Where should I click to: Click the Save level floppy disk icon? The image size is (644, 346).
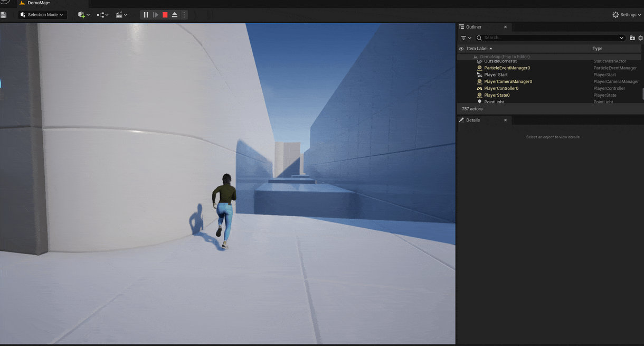[x=4, y=15]
